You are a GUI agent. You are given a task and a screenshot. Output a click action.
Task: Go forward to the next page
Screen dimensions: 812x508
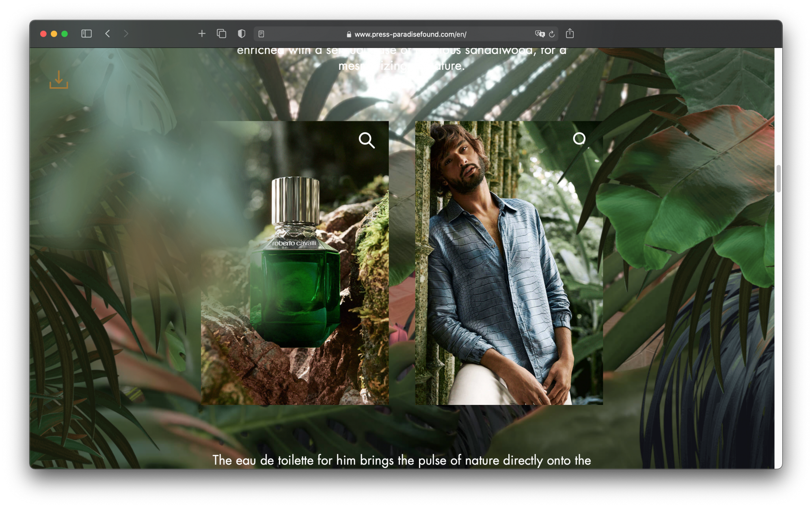click(126, 34)
